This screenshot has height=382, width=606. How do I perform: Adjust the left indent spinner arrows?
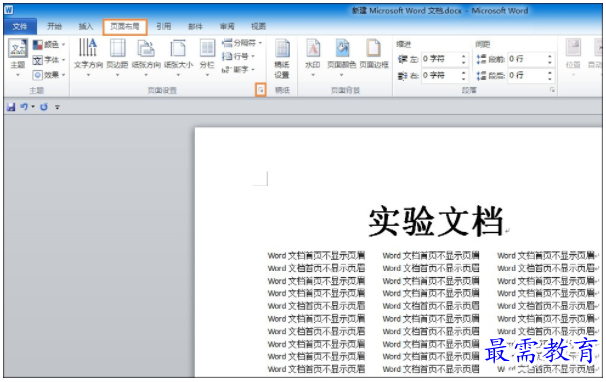[x=464, y=59]
